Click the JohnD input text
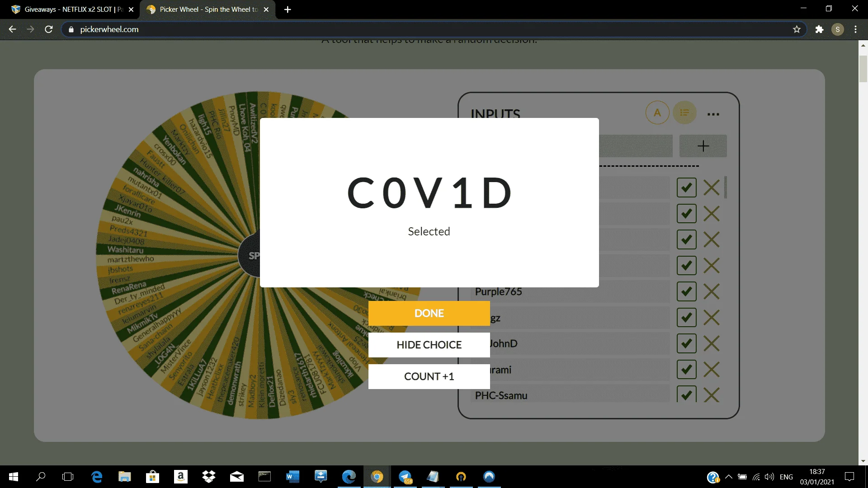Image resolution: width=868 pixels, height=488 pixels. click(x=504, y=343)
